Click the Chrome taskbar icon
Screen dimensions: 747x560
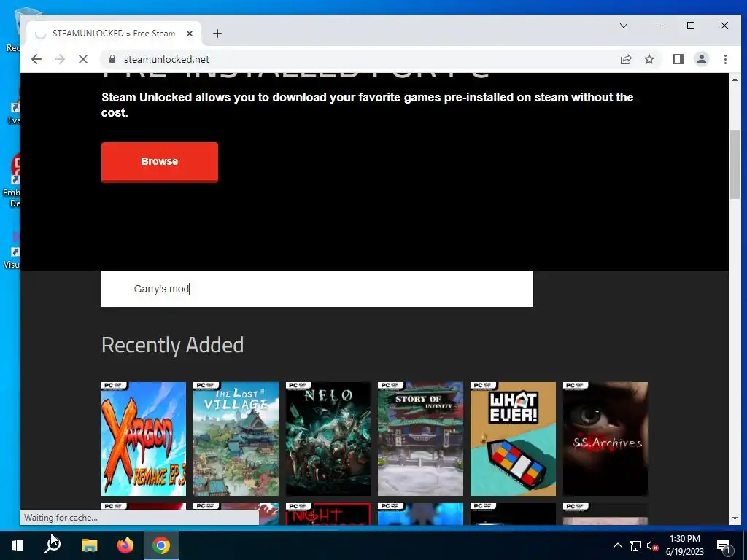[161, 545]
